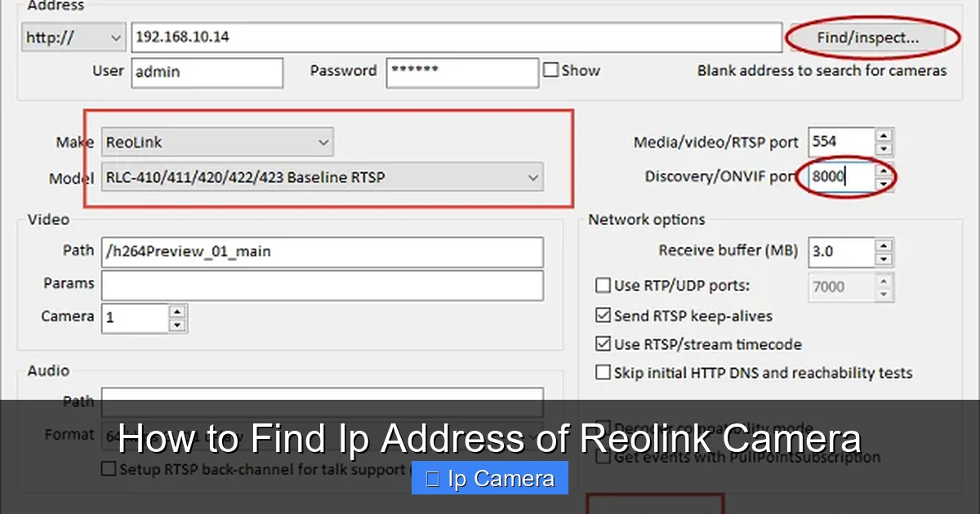Uncheck Use RTSP/stream timecode
Image resolution: width=980 pixels, height=514 pixels.
pyautogui.click(x=603, y=344)
